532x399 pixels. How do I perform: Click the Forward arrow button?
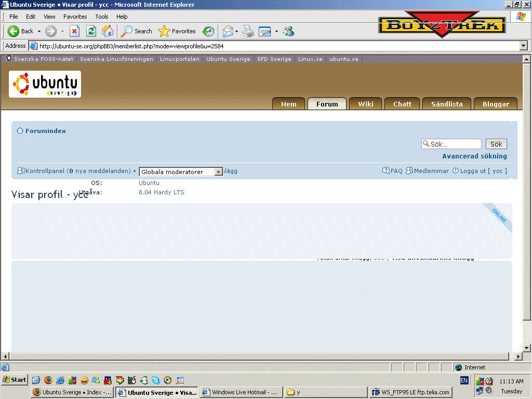pyautogui.click(x=51, y=31)
